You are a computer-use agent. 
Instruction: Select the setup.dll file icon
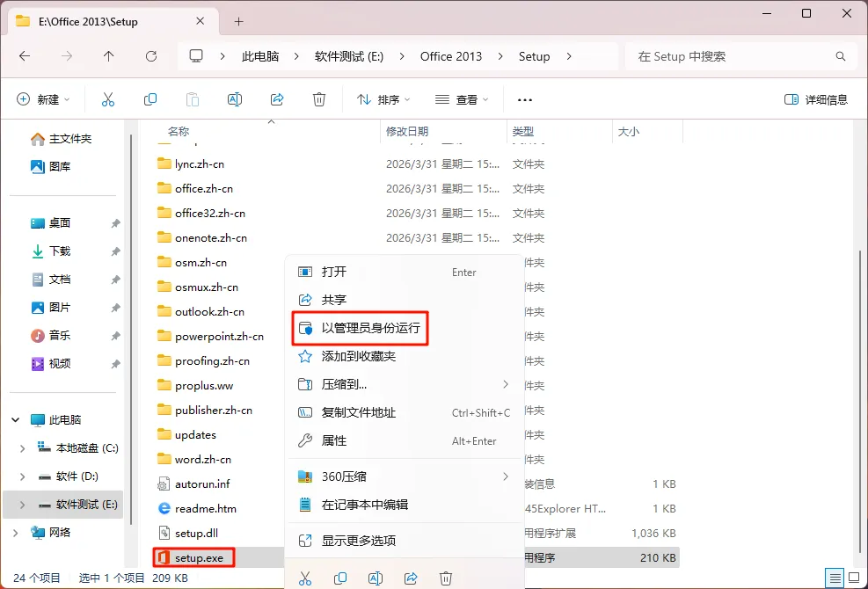(164, 533)
